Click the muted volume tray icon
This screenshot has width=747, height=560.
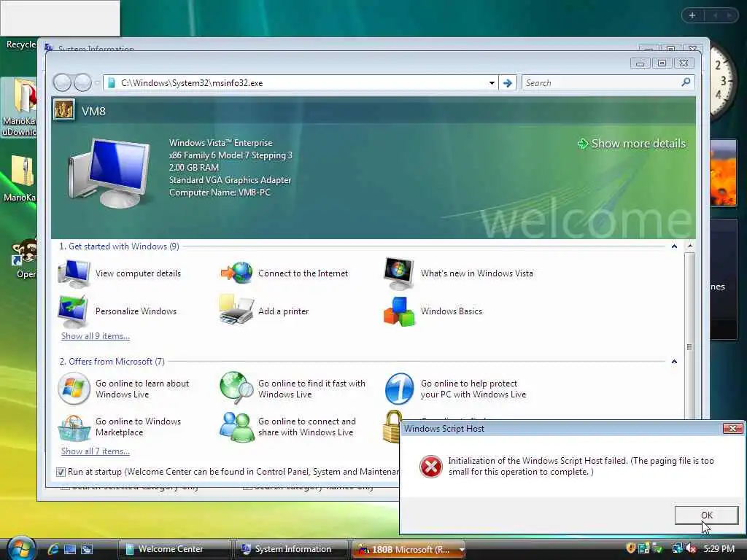coord(691,548)
